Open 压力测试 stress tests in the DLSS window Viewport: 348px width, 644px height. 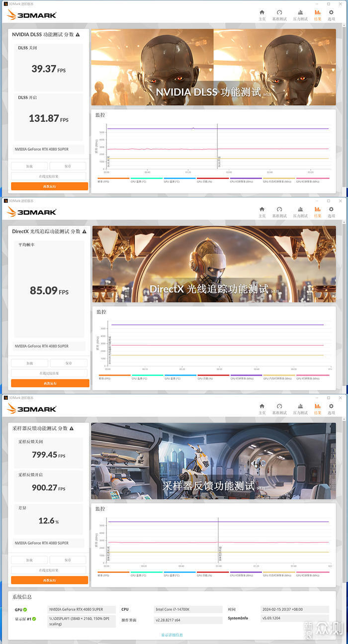pos(300,15)
